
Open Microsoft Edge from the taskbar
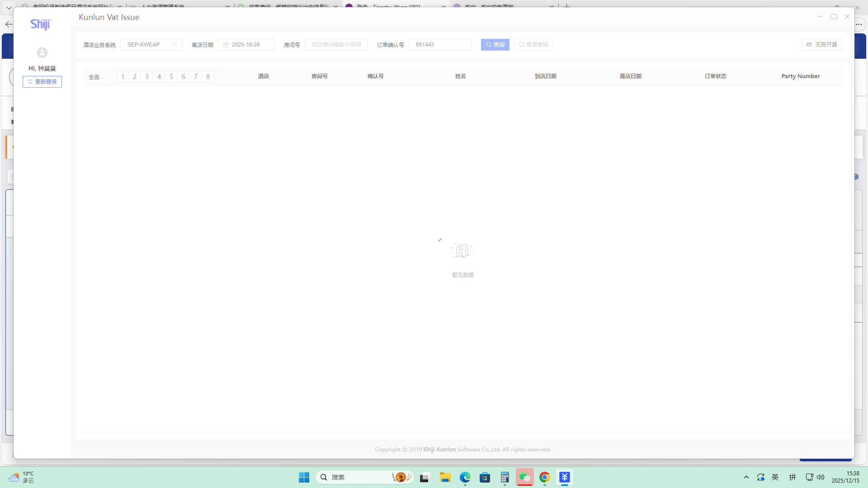465,477
